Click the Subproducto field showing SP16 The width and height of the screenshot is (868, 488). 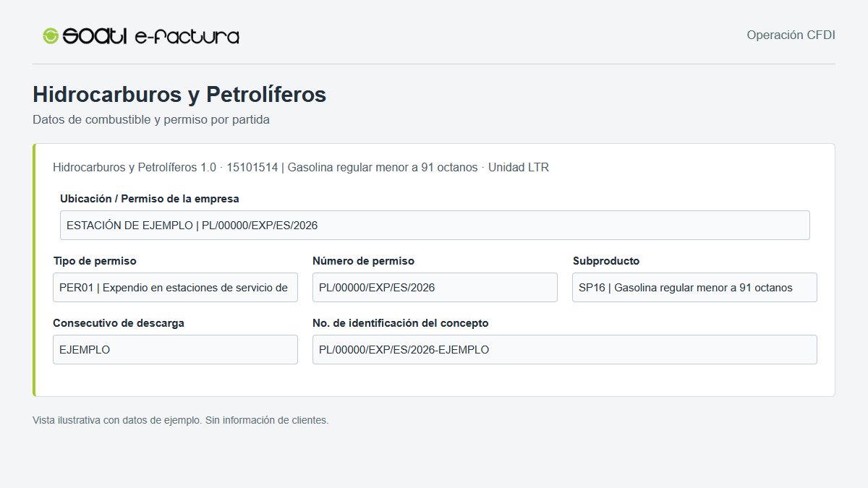[x=694, y=288]
